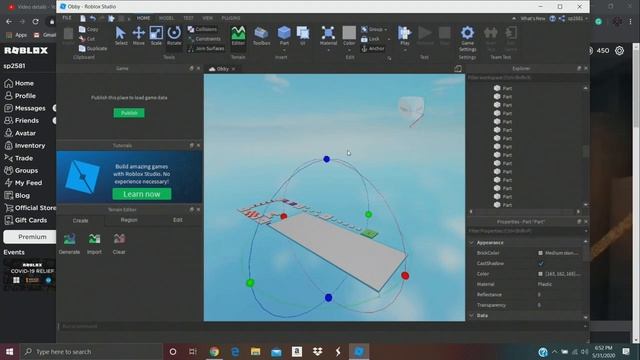
Task: Select the Region tab in Terrain Editor
Action: (129, 220)
